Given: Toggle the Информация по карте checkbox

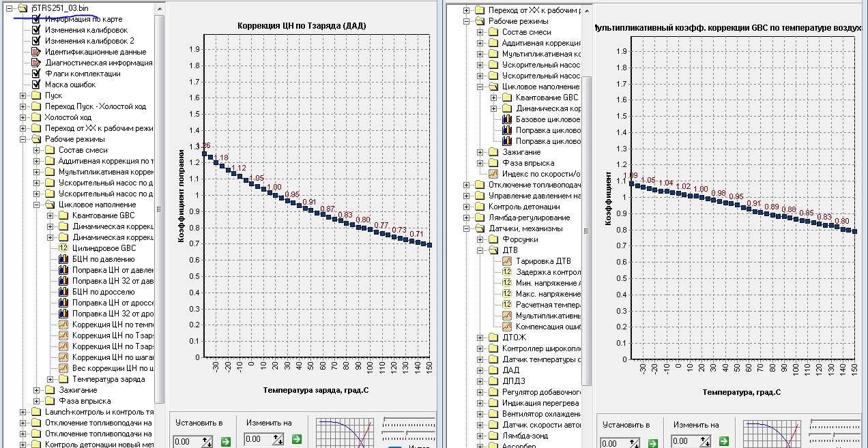Looking at the screenshot, I should click(36, 19).
